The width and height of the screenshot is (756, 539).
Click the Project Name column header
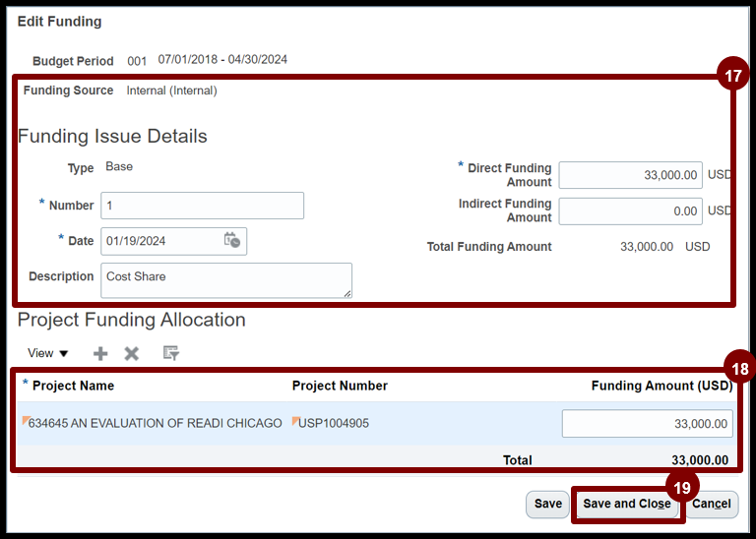(x=73, y=386)
